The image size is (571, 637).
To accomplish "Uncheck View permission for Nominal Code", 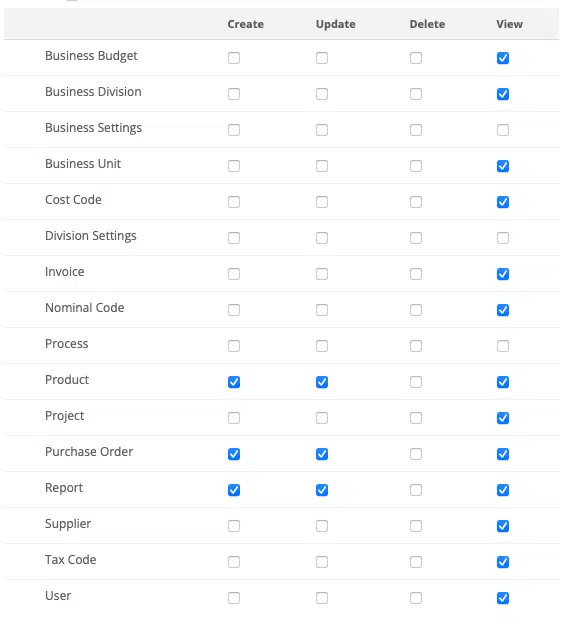I will 503,310.
